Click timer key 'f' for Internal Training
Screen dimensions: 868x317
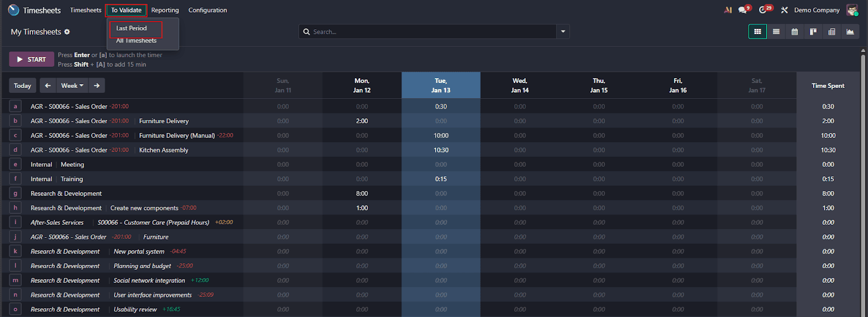pyautogui.click(x=15, y=179)
